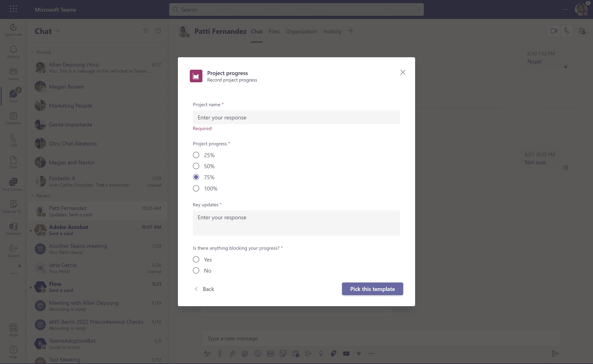Open the Files icon in sidebar

click(13, 163)
